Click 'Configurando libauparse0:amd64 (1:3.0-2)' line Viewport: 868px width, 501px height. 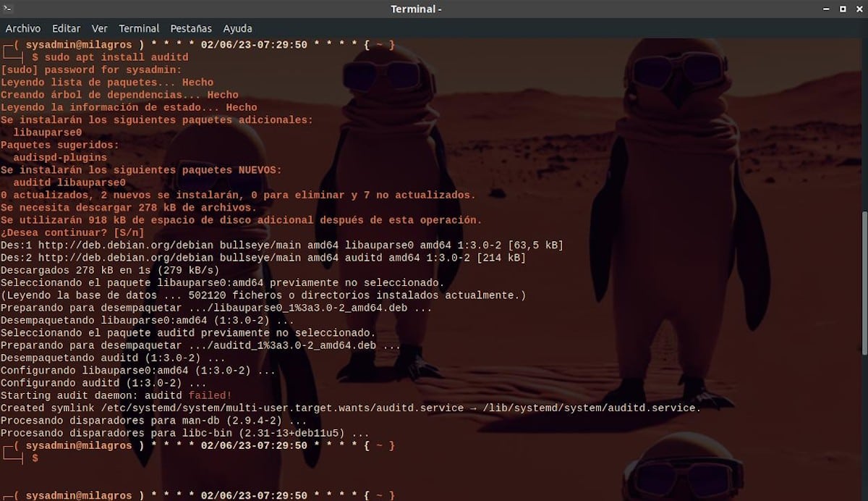138,370
